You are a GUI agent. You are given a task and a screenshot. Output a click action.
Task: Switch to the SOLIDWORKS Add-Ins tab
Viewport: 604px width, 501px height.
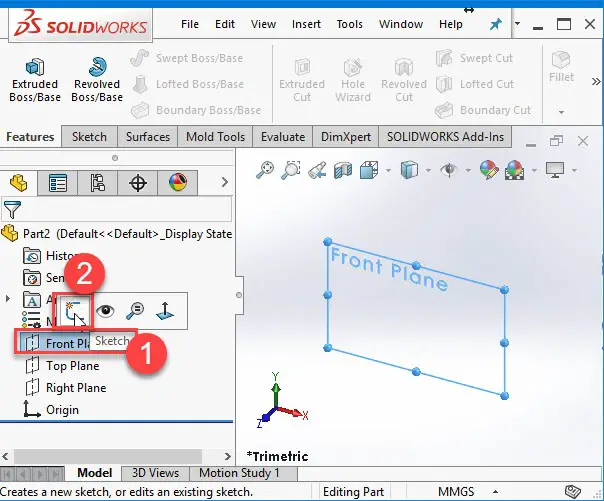445,137
